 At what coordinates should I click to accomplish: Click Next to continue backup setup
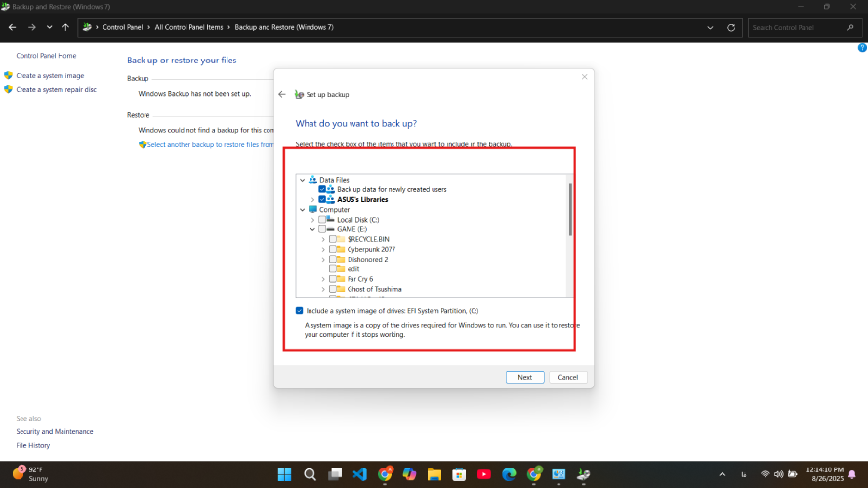524,377
